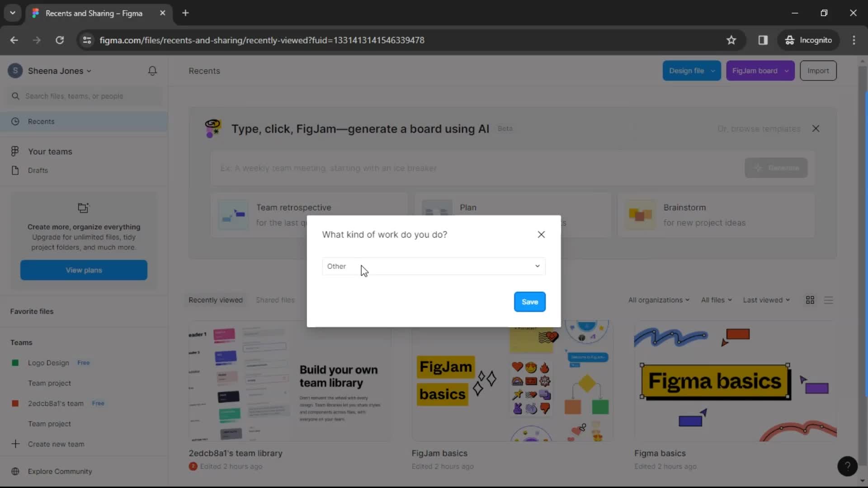Open Your teams section

coord(50,151)
